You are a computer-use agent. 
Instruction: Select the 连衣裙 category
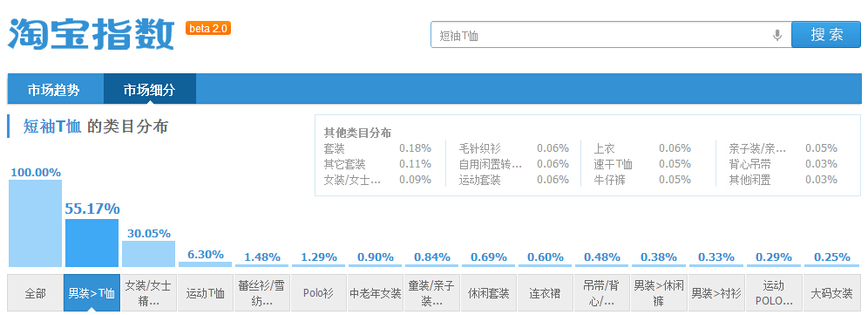coord(546,293)
